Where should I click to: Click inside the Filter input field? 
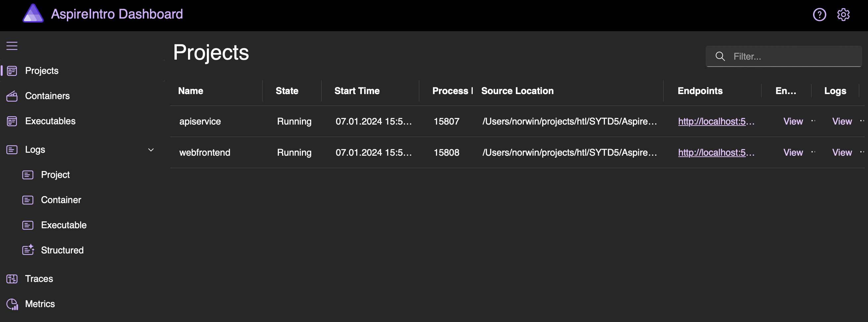(x=775, y=56)
